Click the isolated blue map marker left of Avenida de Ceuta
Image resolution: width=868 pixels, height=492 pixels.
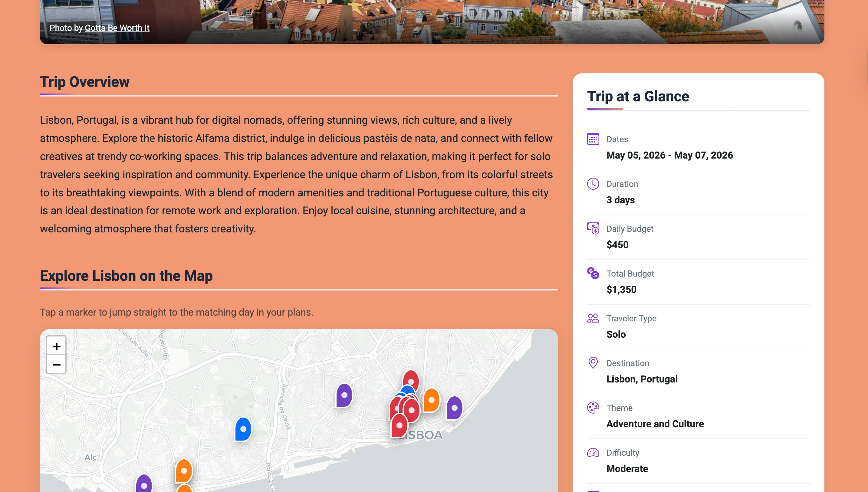243,428
